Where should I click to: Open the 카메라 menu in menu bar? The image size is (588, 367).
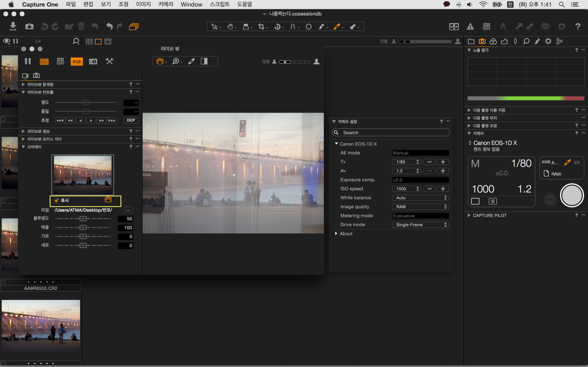coord(166,4)
